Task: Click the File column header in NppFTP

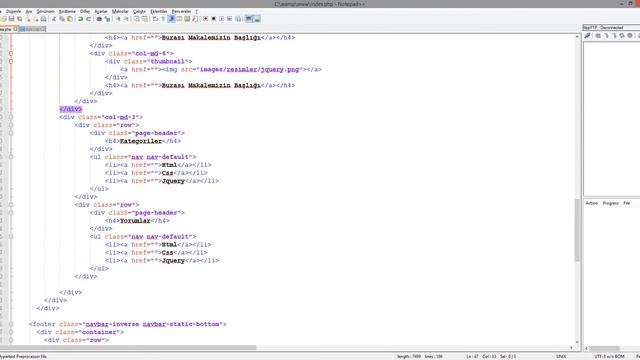Action: 627,203
